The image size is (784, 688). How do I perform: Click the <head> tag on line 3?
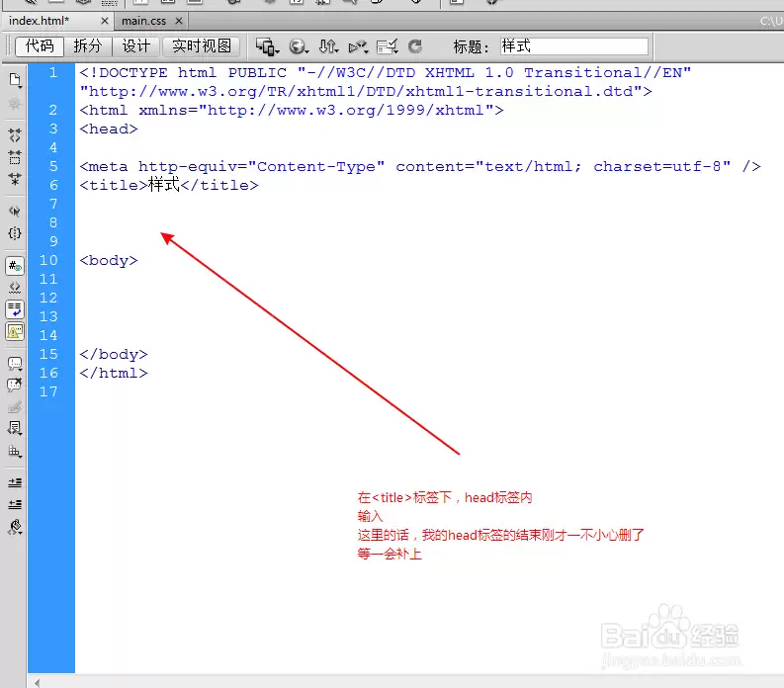109,129
